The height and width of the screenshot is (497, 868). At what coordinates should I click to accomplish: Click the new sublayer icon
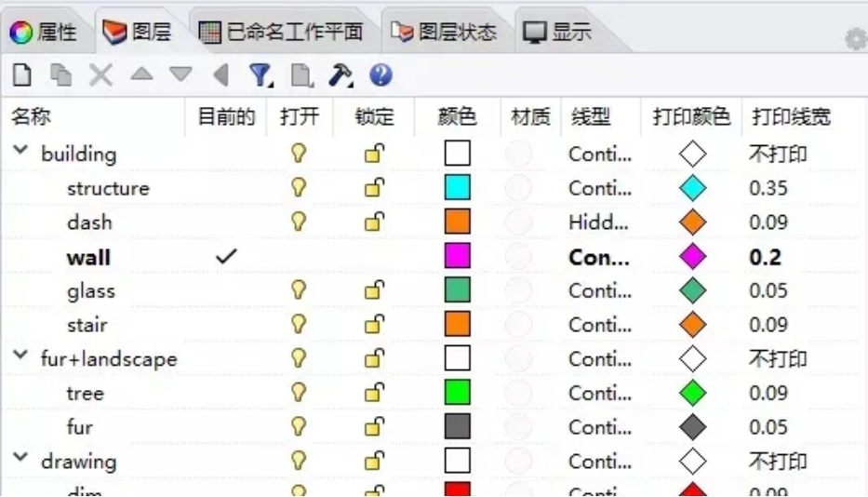coord(61,75)
